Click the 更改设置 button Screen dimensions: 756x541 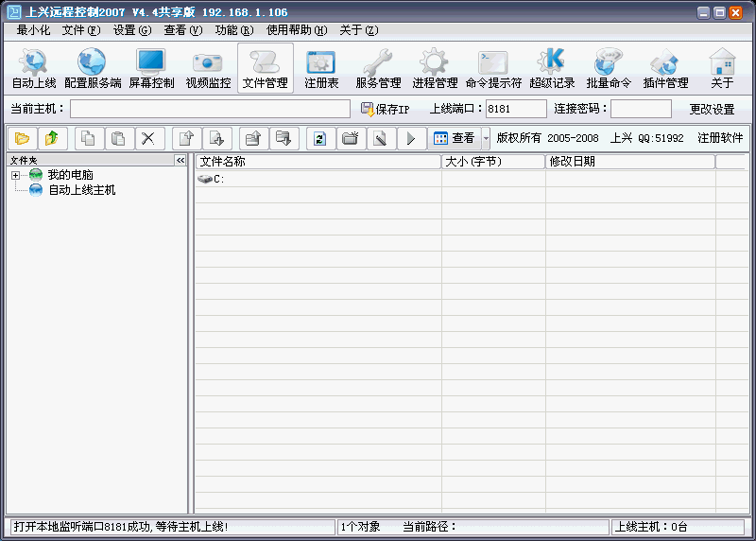pyautogui.click(x=712, y=110)
